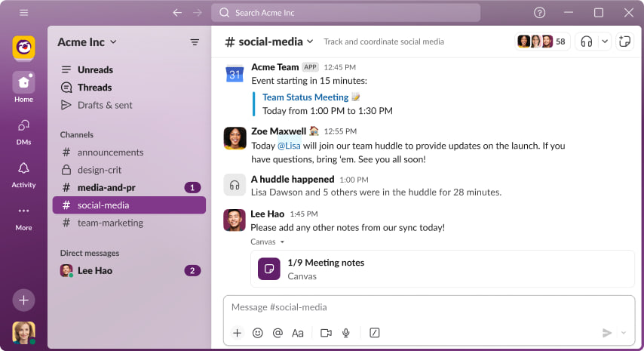Click the Message #social-media input field
Screen dimensions: 644x351
[x=428, y=307]
